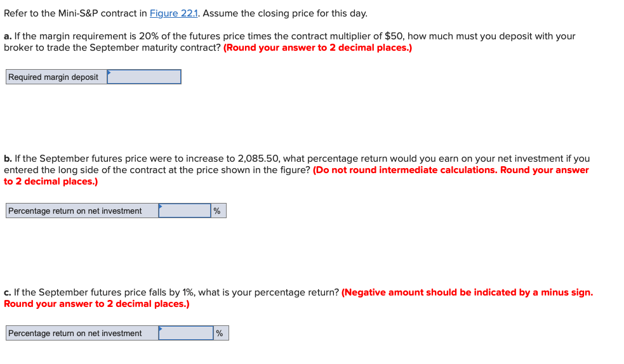The height and width of the screenshot is (364, 624).
Task: Click the 'Required margin deposit' label cell
Action: [x=56, y=77]
